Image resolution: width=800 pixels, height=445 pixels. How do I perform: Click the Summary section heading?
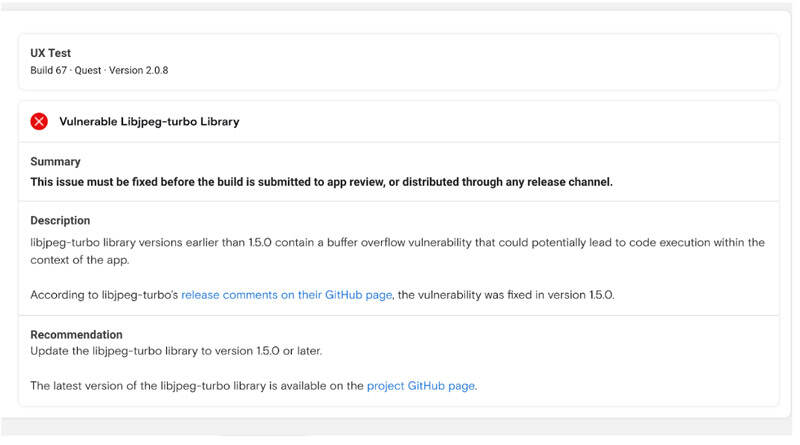click(x=55, y=161)
